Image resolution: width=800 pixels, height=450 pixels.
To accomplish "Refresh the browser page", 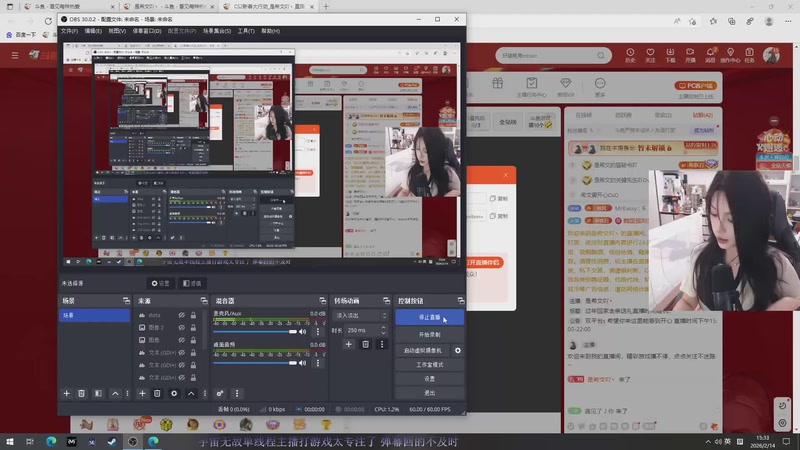I will [48, 21].
